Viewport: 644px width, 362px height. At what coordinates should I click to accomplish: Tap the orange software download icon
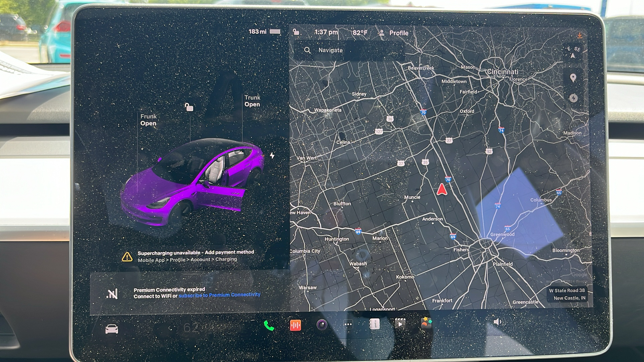coord(580,35)
